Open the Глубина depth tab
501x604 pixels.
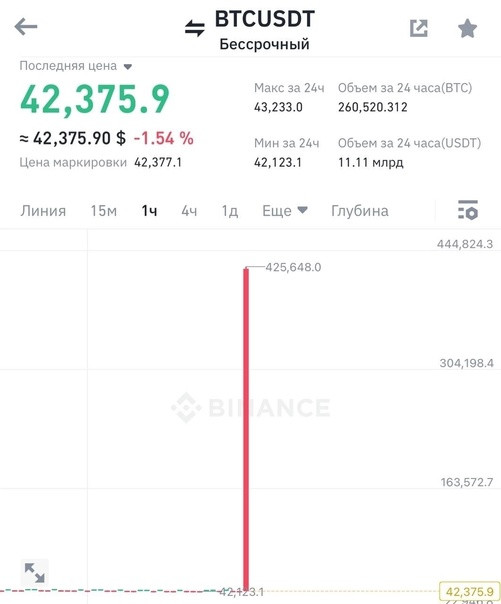[360, 211]
